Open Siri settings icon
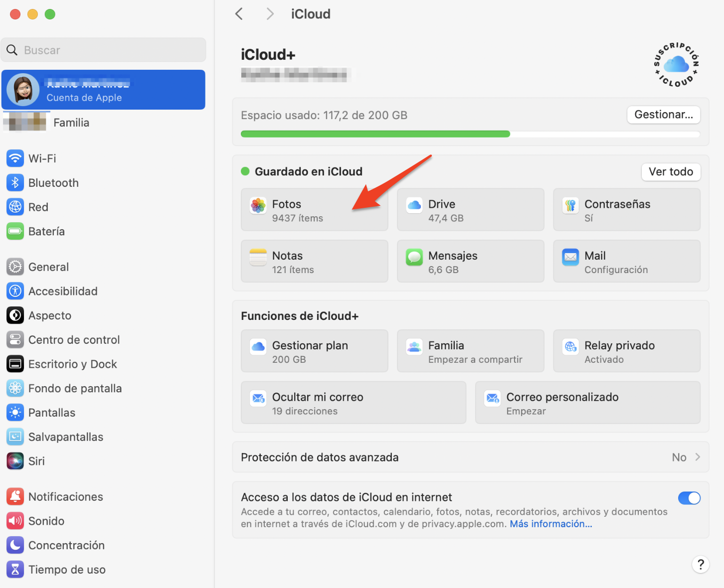This screenshot has height=588, width=724. pos(15,461)
